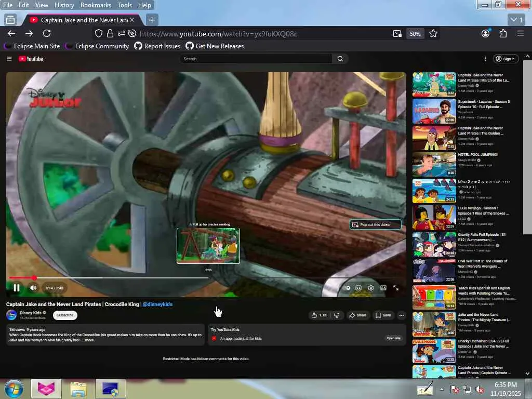Open the workspaces icon left of the tab

point(10,20)
